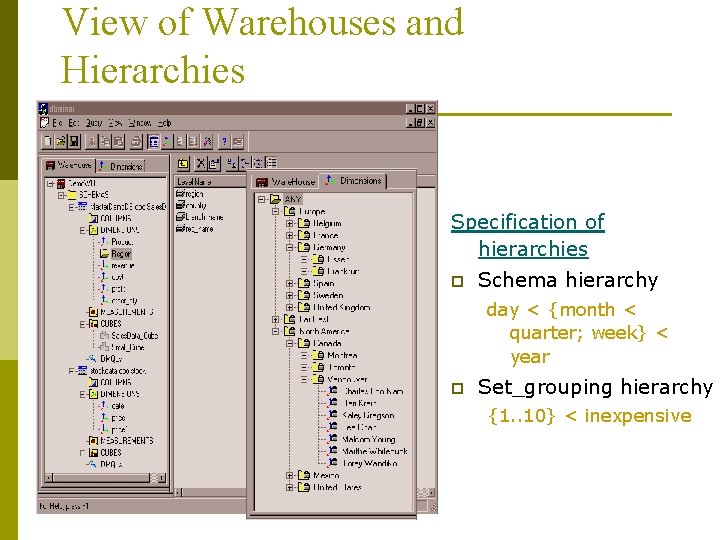
Task: Switch to the Dimensions tab in left panel
Action: pos(121,166)
